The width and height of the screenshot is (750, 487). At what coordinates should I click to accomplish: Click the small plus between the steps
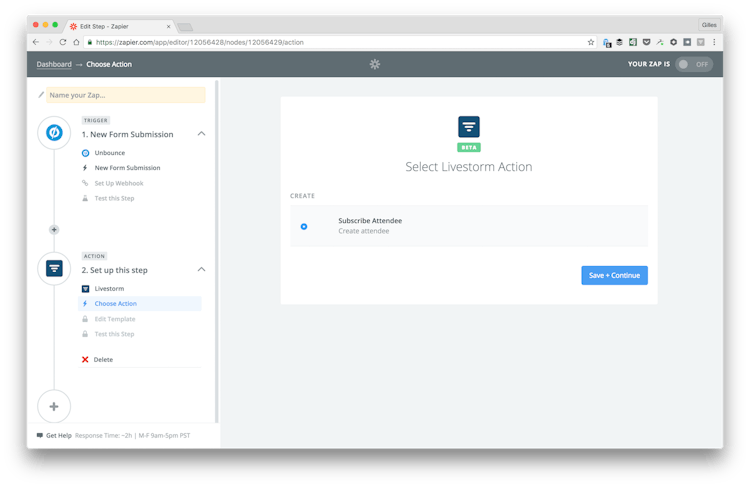(x=54, y=230)
